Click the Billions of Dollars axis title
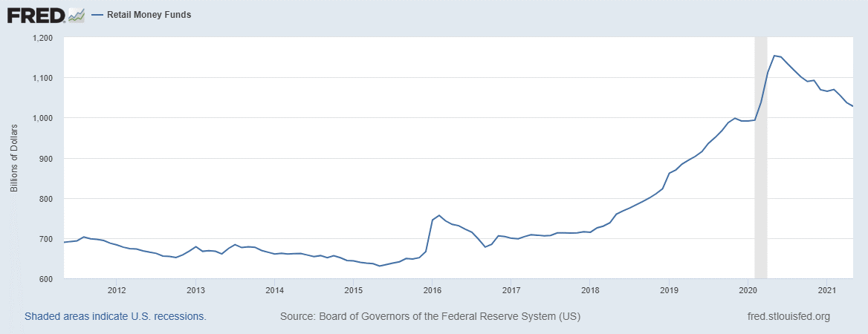868x334 pixels. pos(14,157)
